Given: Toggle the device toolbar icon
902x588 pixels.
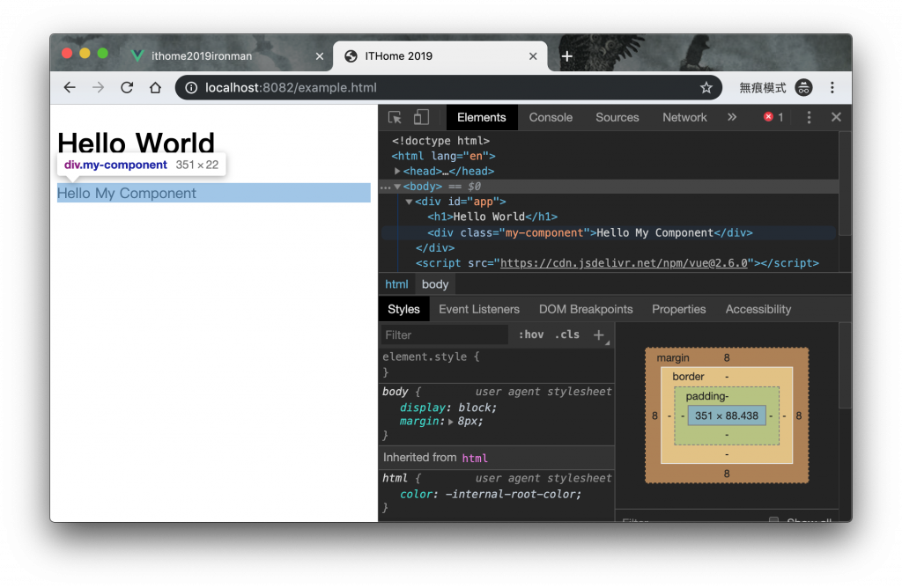Looking at the screenshot, I should pyautogui.click(x=422, y=117).
